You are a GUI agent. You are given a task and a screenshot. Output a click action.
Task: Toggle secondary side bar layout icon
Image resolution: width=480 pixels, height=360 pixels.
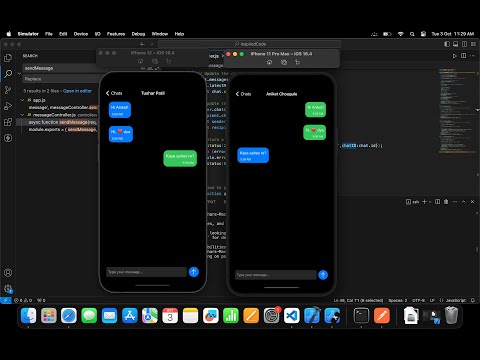pyautogui.click(x=464, y=44)
